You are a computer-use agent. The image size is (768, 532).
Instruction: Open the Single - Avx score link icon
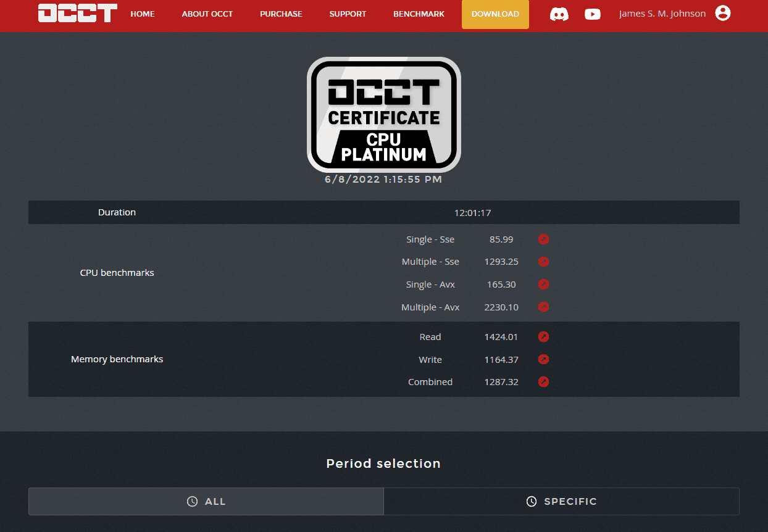(543, 285)
